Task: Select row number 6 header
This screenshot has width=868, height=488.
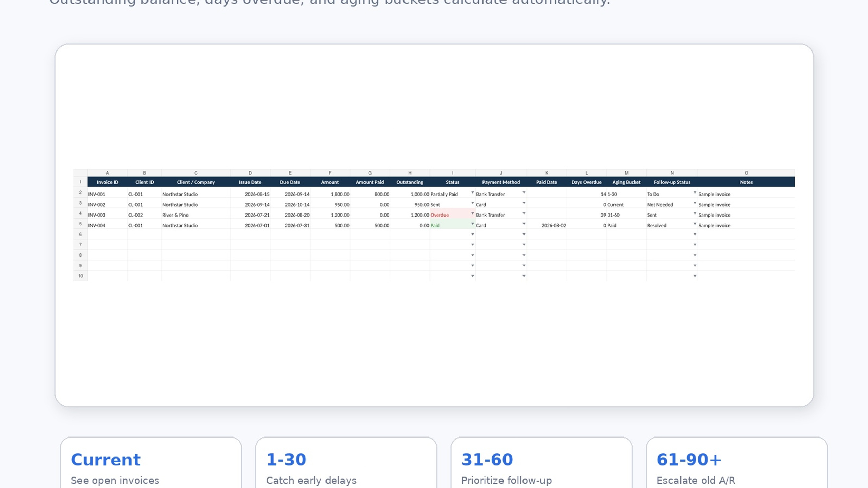Action: tap(80, 234)
